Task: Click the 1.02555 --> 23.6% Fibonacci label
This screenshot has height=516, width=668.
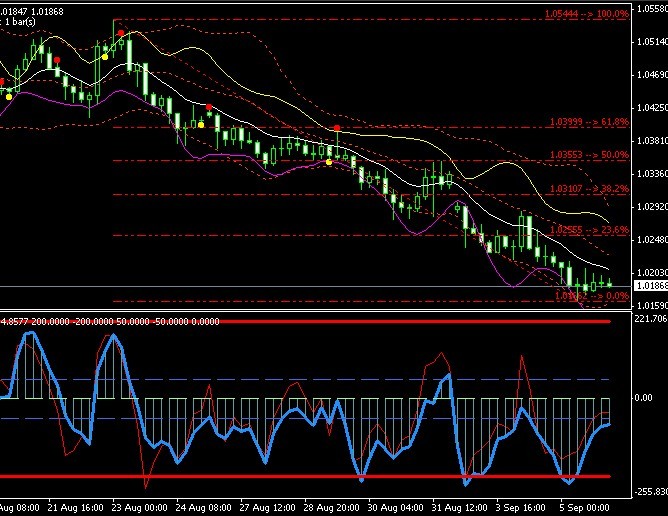Action: point(589,230)
